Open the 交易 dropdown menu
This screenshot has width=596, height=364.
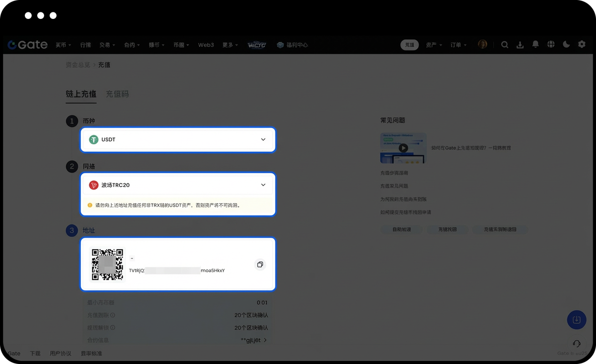click(x=107, y=45)
